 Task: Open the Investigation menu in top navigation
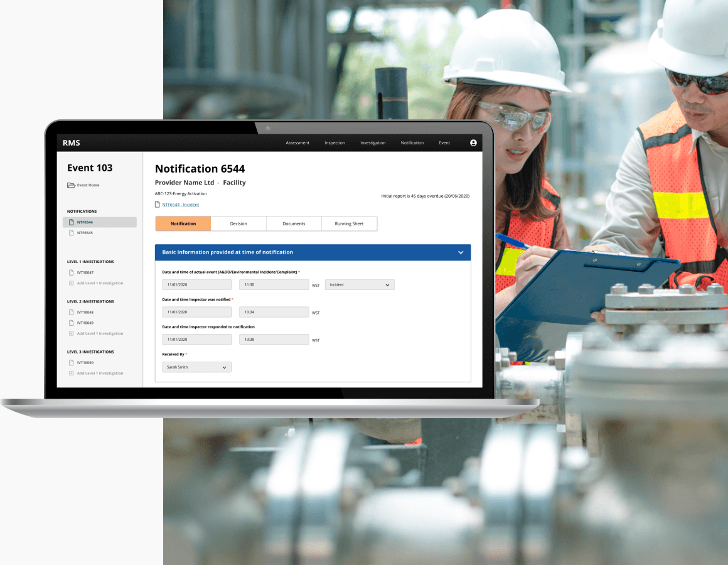pos(373,143)
